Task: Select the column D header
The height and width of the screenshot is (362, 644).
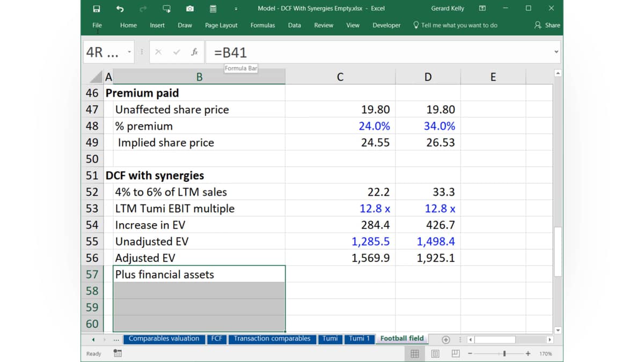Action: [x=428, y=77]
